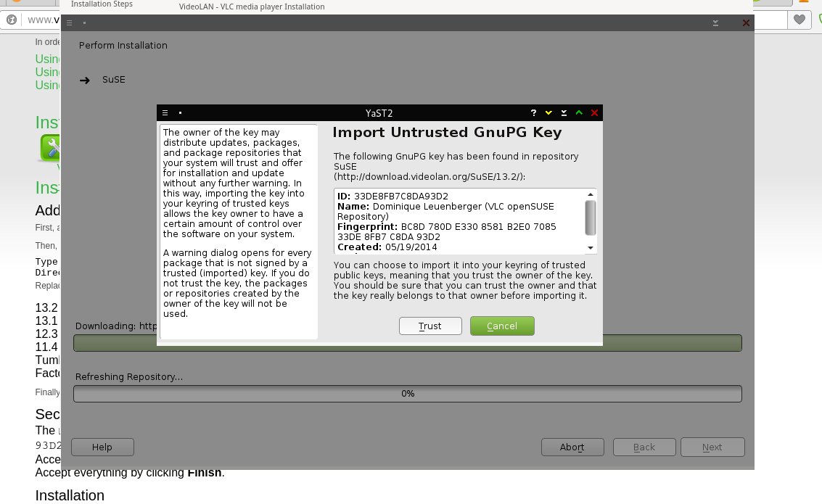Click the Refreshing Repository label
The width and height of the screenshot is (822, 504).
(129, 376)
